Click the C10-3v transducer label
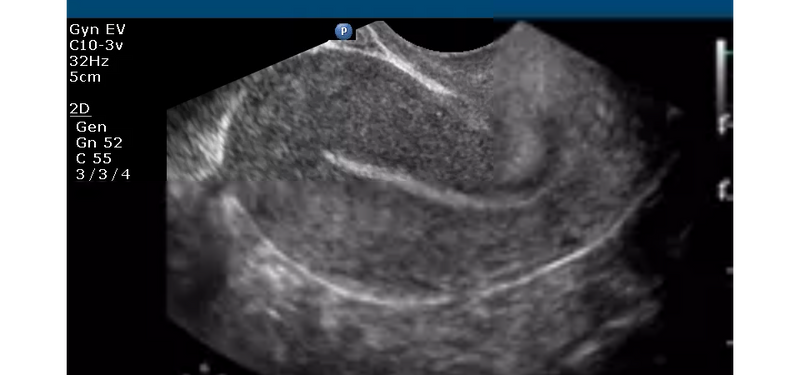This screenshot has height=375, width=800. [96, 45]
